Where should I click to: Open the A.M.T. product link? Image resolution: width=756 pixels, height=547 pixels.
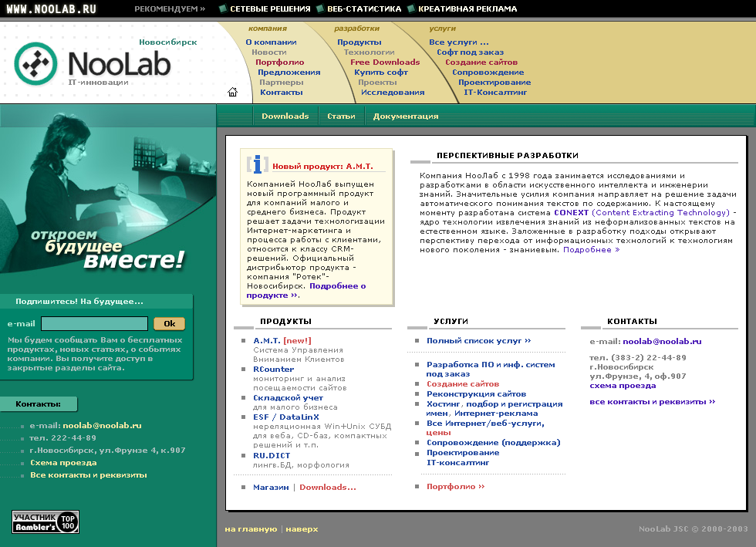pyautogui.click(x=267, y=340)
